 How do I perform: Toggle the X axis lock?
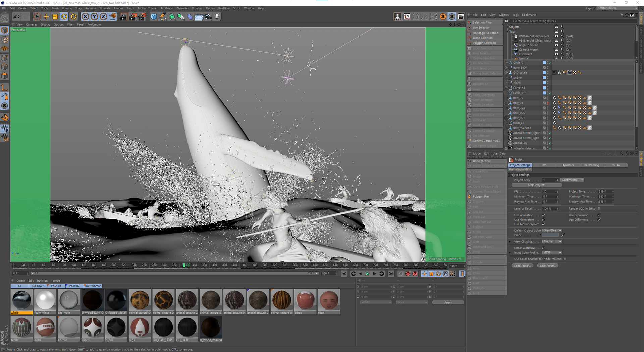click(x=86, y=17)
